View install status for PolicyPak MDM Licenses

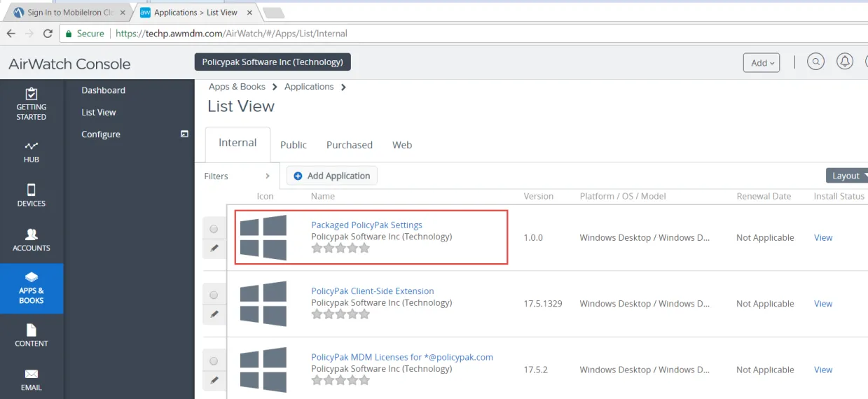tap(823, 370)
